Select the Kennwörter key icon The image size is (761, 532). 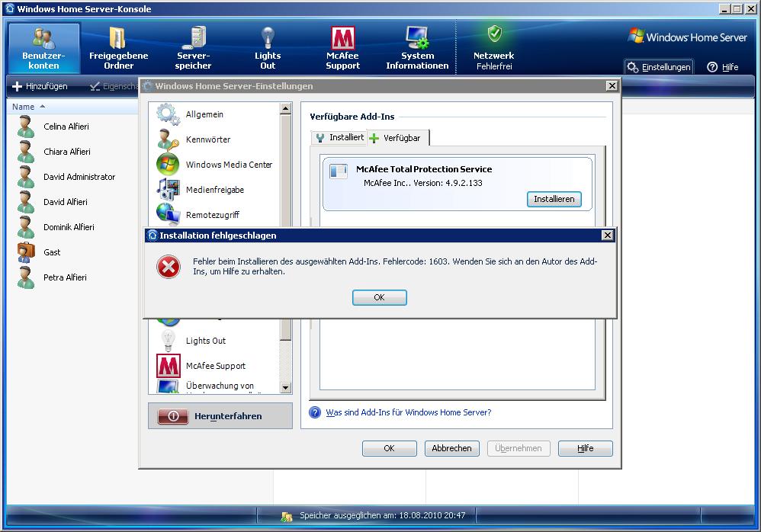(168, 139)
